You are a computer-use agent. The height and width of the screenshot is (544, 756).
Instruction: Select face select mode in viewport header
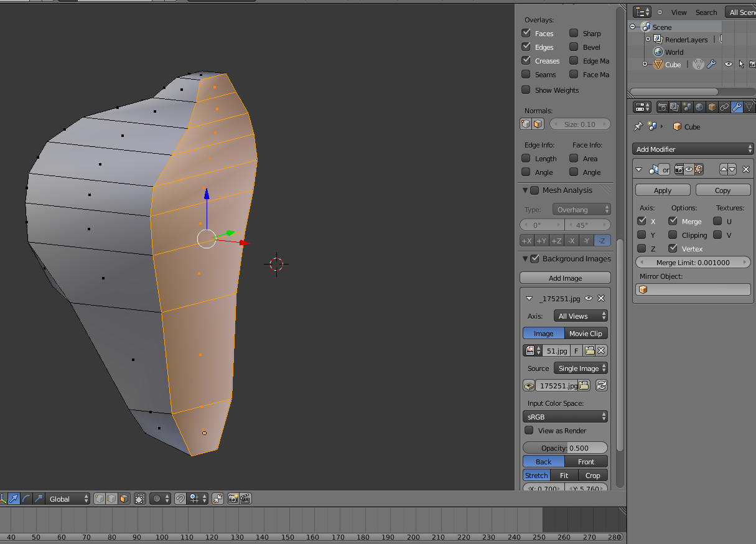click(x=124, y=499)
